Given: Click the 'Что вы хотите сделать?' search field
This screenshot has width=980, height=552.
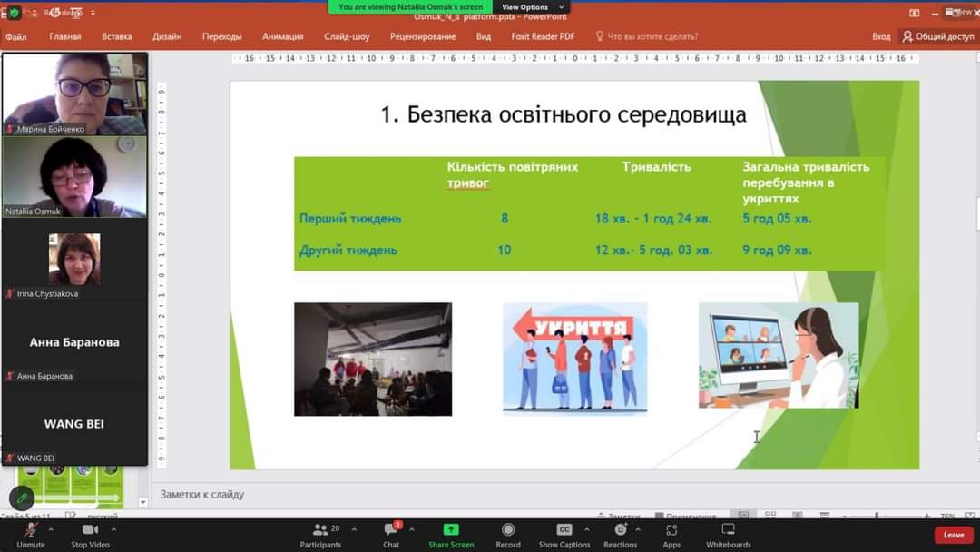Looking at the screenshot, I should [647, 37].
